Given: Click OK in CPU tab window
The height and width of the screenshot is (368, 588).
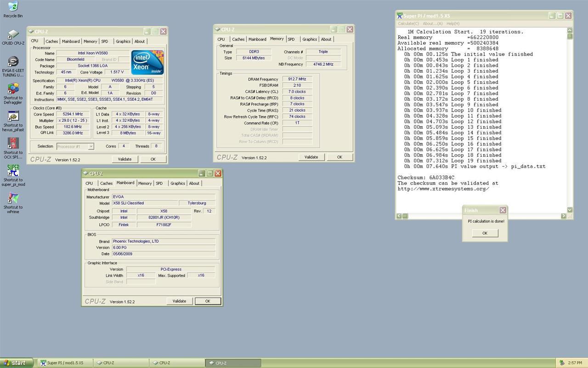Looking at the screenshot, I should click(x=153, y=159).
